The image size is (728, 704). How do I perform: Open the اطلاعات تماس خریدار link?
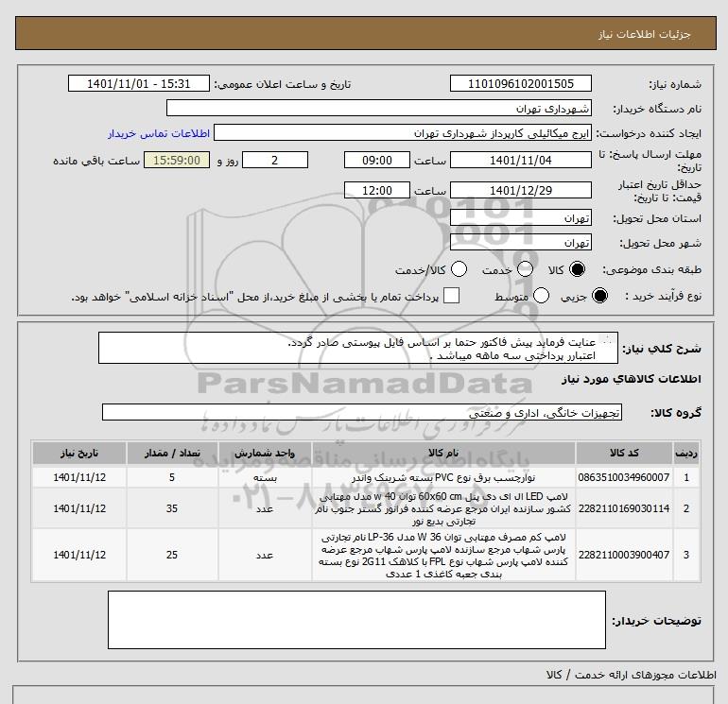coord(159,133)
